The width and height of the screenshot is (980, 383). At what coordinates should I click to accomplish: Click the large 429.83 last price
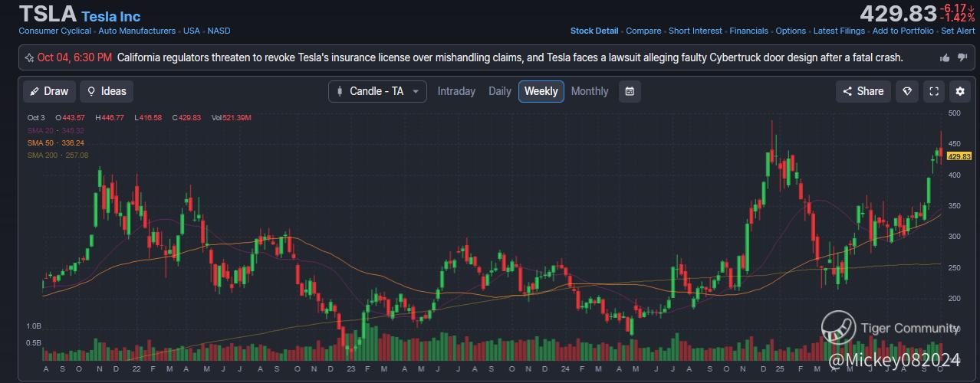tap(898, 14)
